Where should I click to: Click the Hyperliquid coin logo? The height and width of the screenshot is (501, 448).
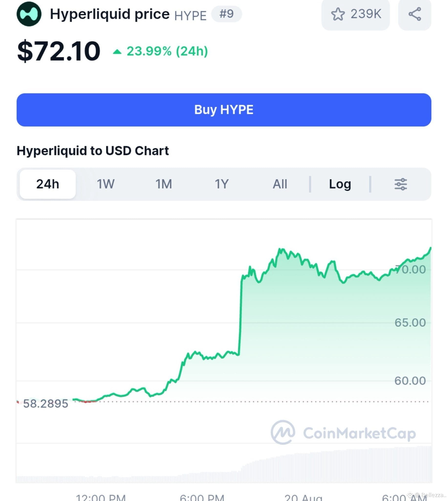click(29, 14)
